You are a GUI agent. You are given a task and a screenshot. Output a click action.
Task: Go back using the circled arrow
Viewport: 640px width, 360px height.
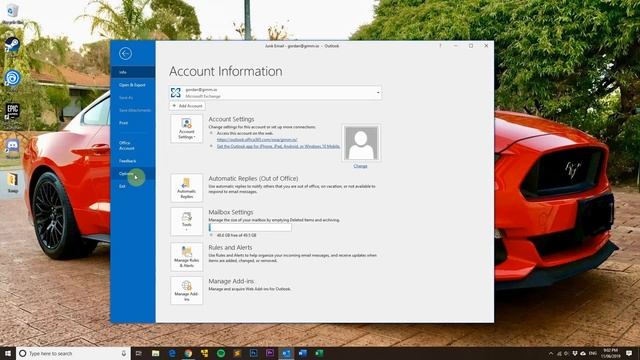click(x=125, y=53)
